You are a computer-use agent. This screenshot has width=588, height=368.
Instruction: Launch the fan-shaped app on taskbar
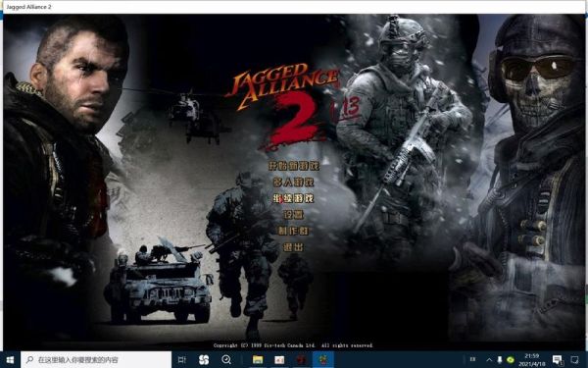click(x=204, y=360)
